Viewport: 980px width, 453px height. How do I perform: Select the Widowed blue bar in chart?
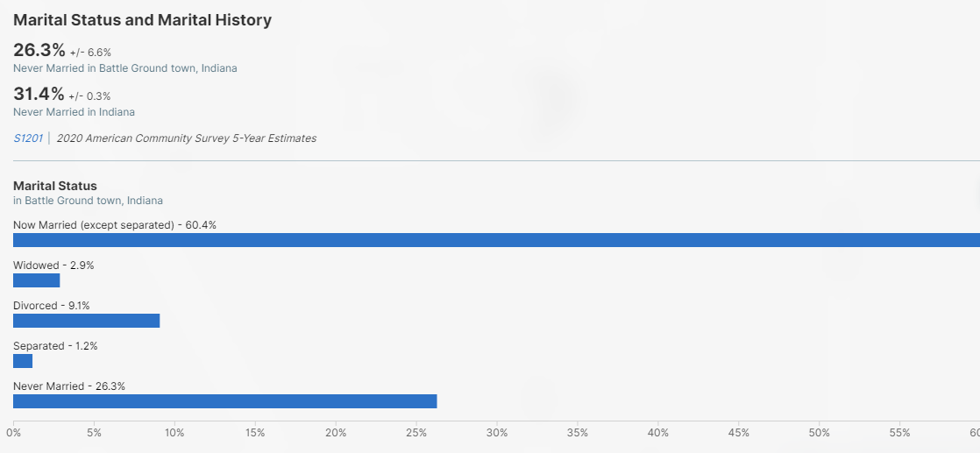click(37, 280)
